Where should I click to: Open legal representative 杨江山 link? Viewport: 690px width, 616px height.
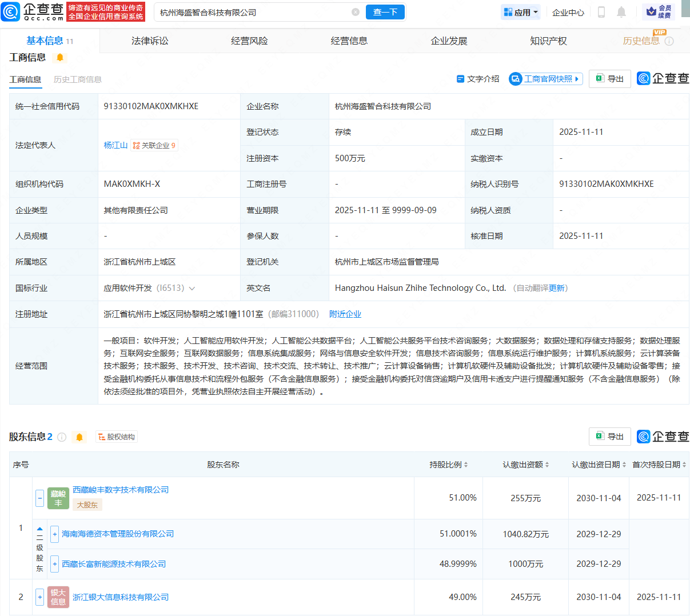(x=115, y=145)
